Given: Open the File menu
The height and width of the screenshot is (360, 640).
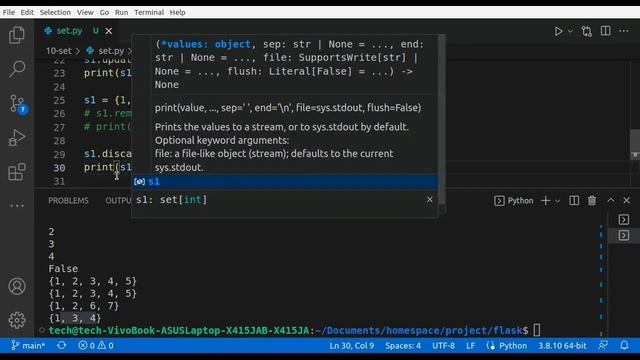Looking at the screenshot, I should 9,12.
